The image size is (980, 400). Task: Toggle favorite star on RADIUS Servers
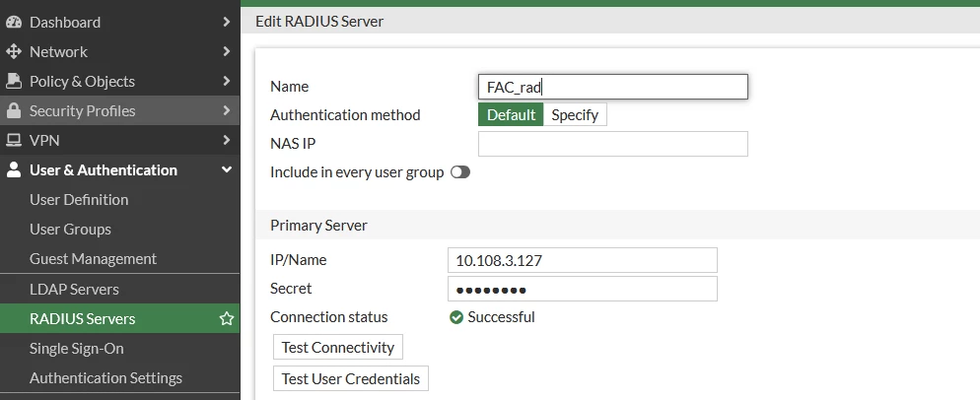[226, 319]
